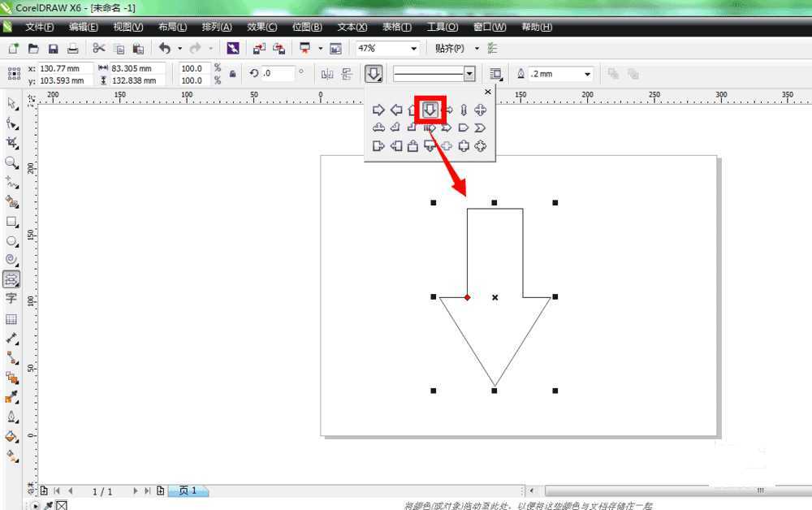Toggle the lock ratio padlock
This screenshot has width=812, height=510.
click(233, 74)
